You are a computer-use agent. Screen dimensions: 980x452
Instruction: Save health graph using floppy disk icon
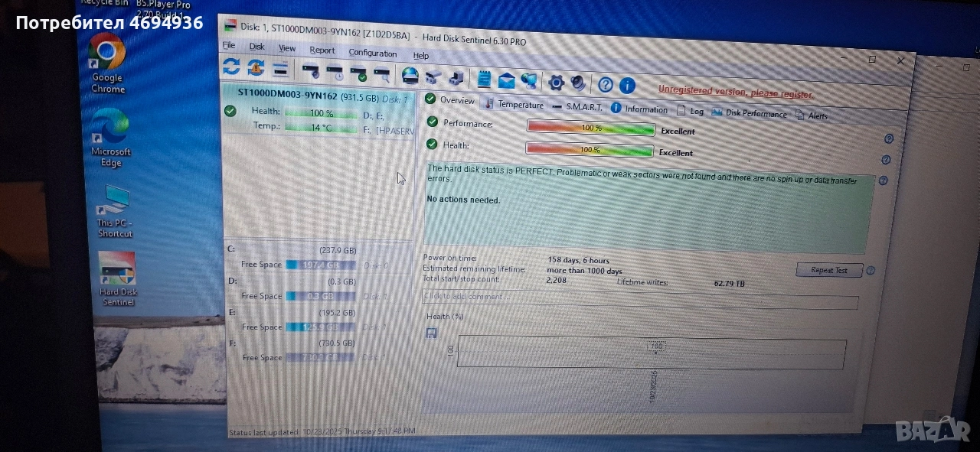click(432, 333)
